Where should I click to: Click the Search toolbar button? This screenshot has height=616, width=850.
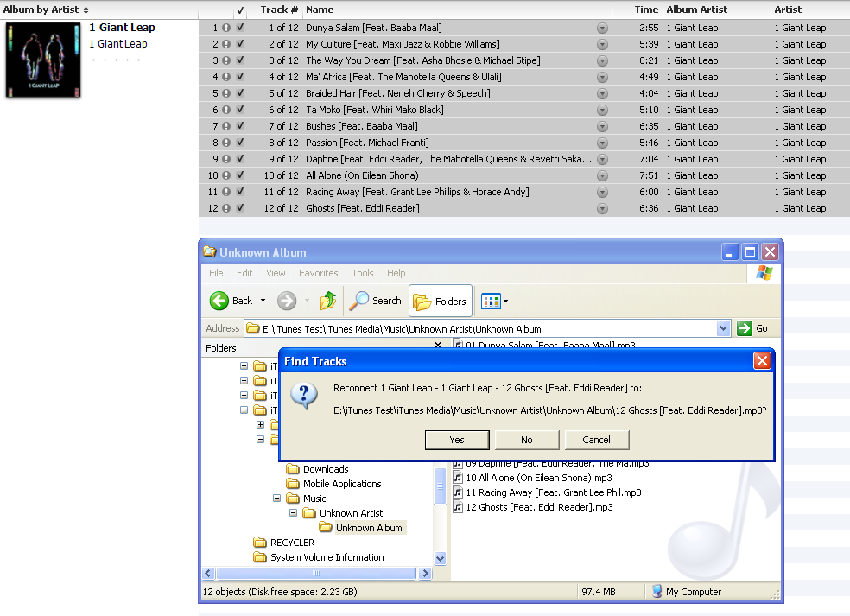click(x=375, y=301)
